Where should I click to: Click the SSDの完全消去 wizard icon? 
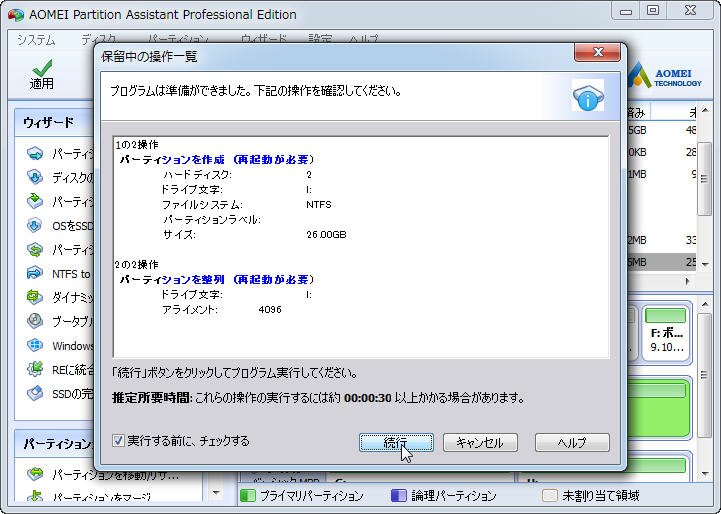35,393
